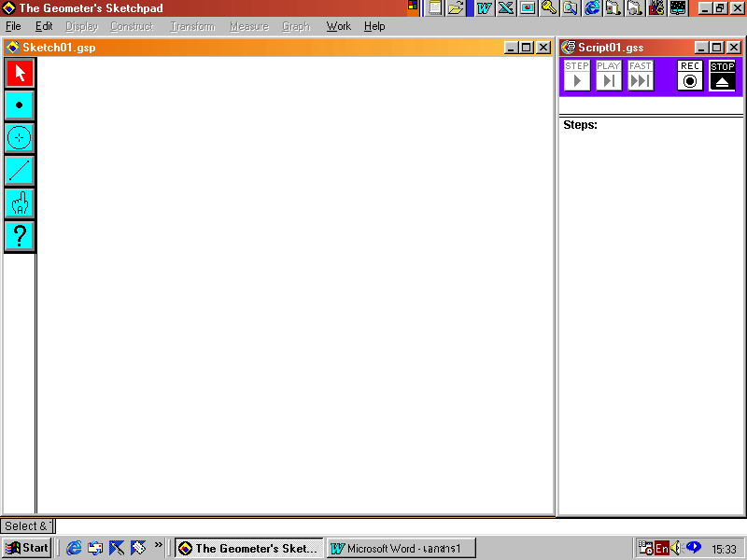Viewport: 747px width, 560px height.
Task: Select the Point tool
Action: [x=19, y=105]
